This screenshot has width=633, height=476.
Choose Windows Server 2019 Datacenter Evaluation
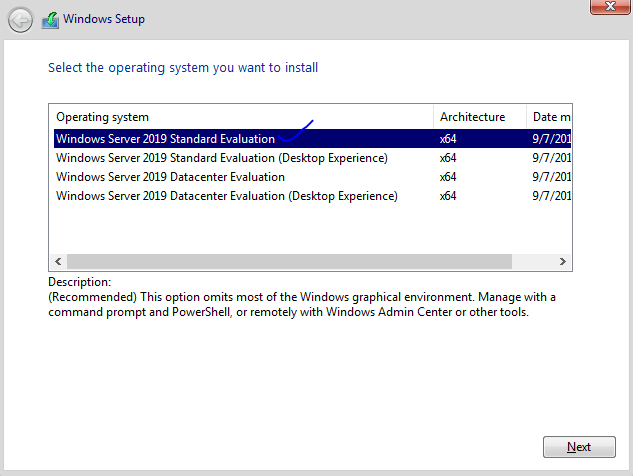coord(170,177)
